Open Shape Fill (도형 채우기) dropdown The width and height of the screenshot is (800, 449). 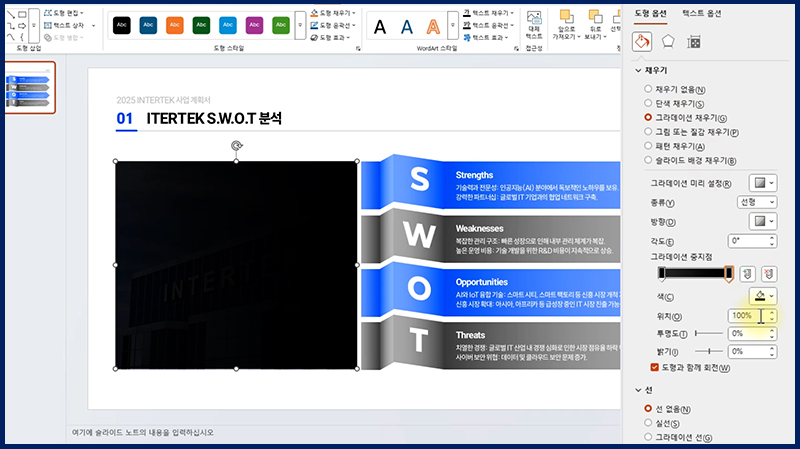click(333, 13)
